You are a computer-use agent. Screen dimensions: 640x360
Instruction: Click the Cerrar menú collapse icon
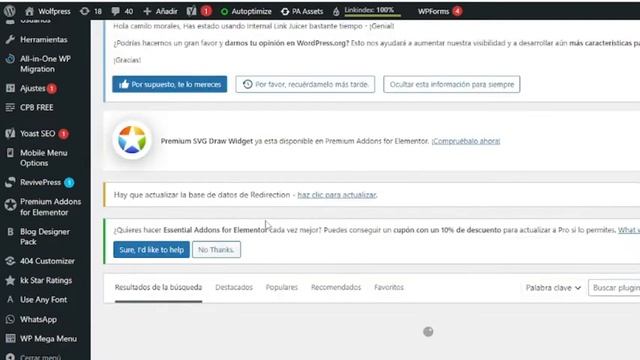pyautogui.click(x=10, y=357)
